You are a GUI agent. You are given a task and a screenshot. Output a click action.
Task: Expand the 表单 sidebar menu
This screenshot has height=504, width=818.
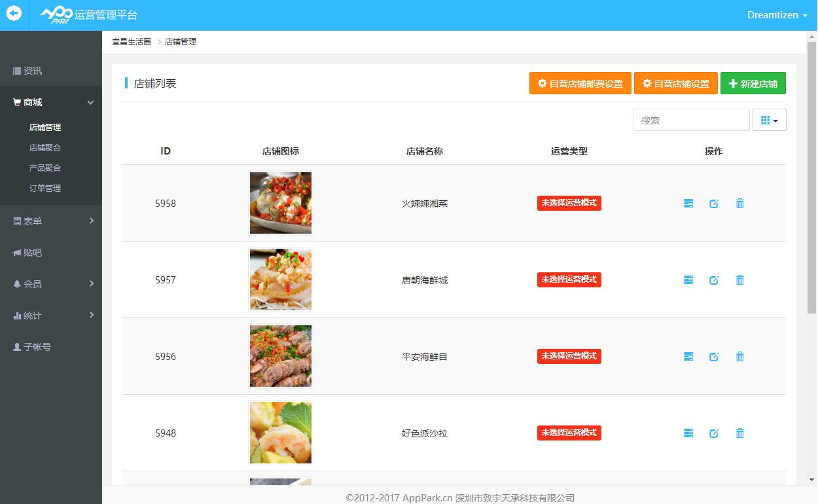pos(51,221)
